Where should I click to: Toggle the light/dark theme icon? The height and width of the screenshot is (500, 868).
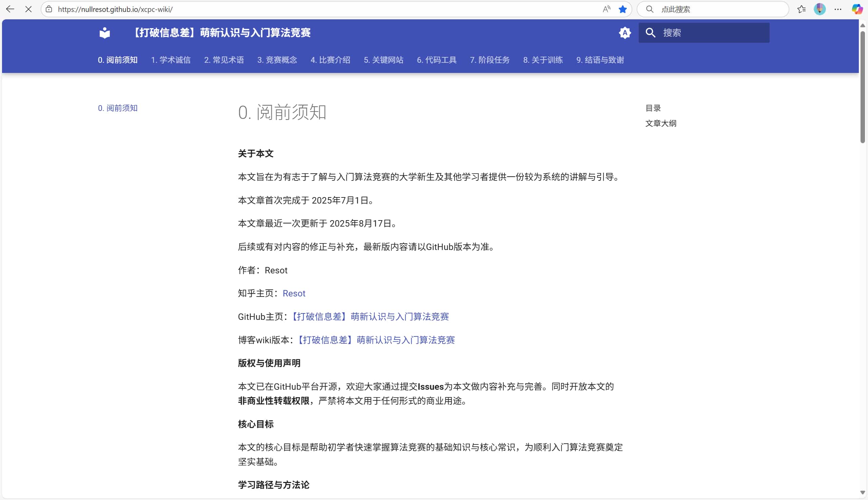click(624, 33)
